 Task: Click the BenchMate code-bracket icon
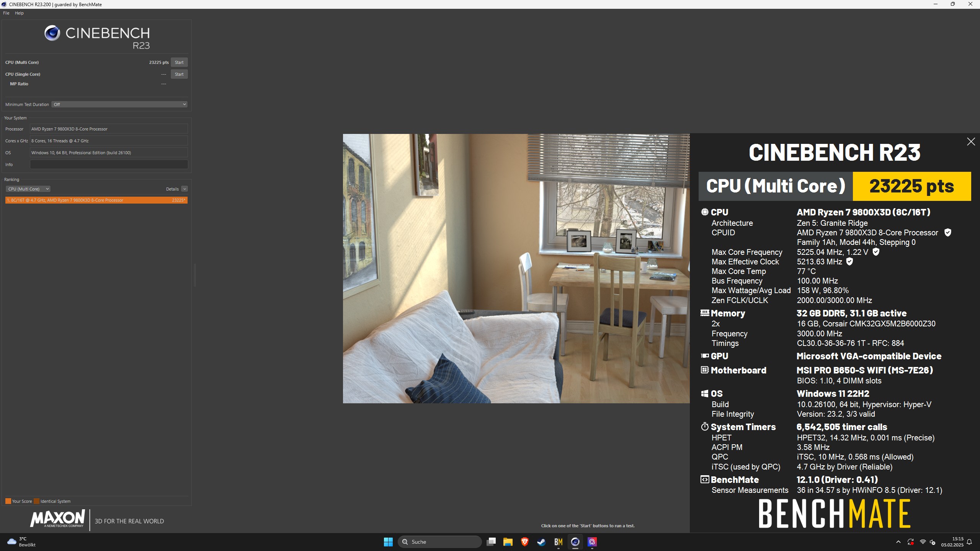705,479
